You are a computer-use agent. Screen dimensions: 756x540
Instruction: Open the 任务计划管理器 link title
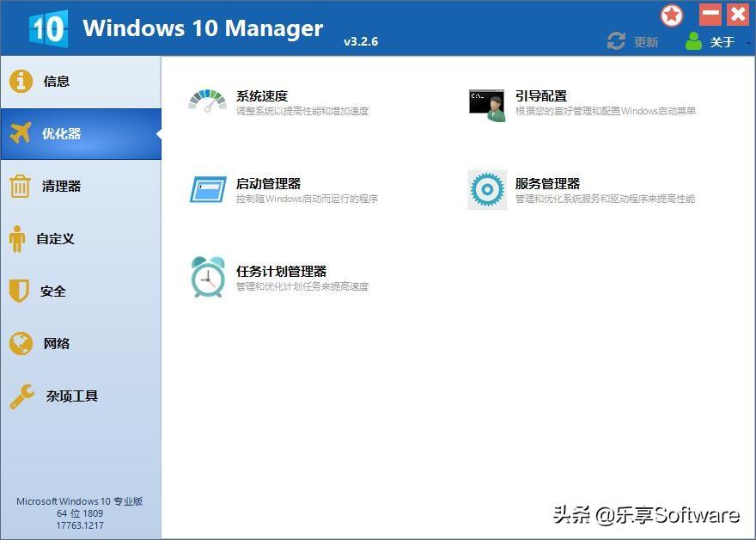(281, 271)
